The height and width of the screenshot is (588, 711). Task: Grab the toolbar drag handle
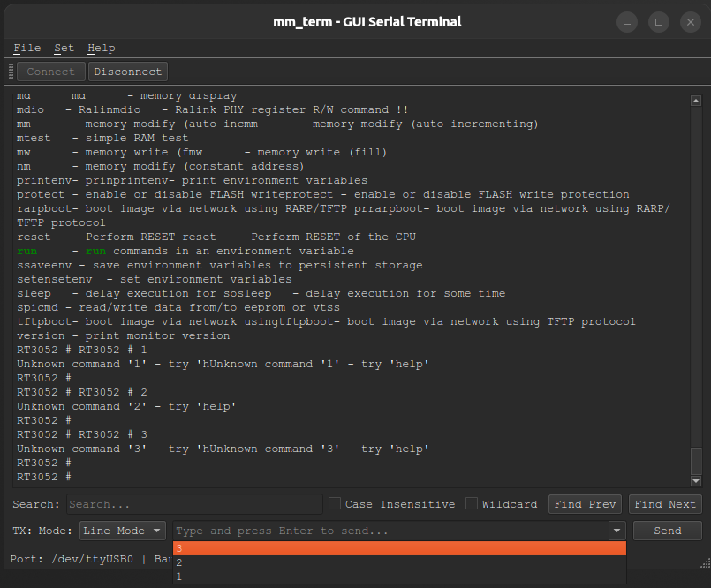pyautogui.click(x=11, y=72)
